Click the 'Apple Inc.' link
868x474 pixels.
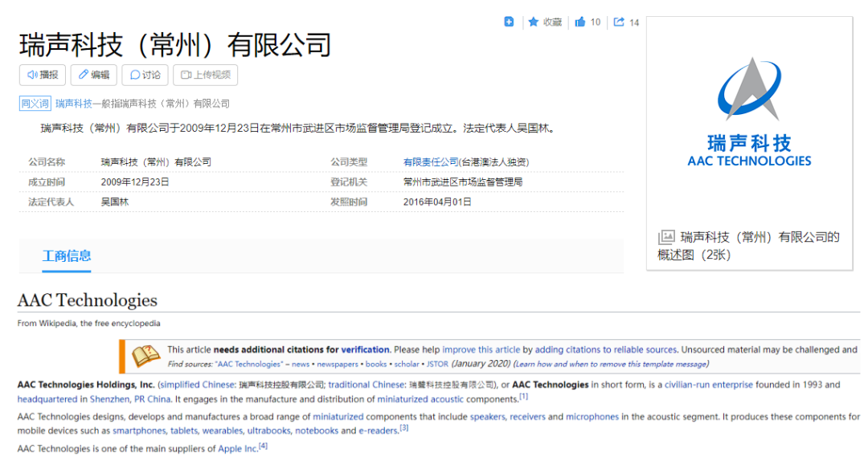click(238, 448)
